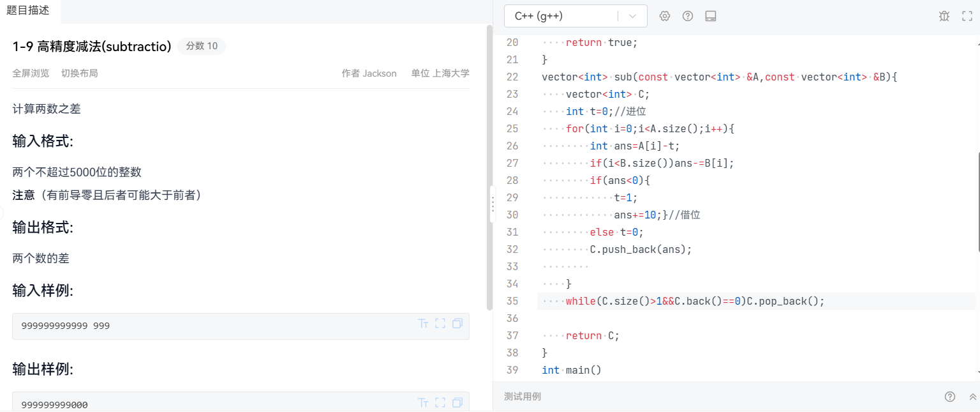The image size is (980, 412).
Task: Click line 37 return C
Action: pos(593,335)
